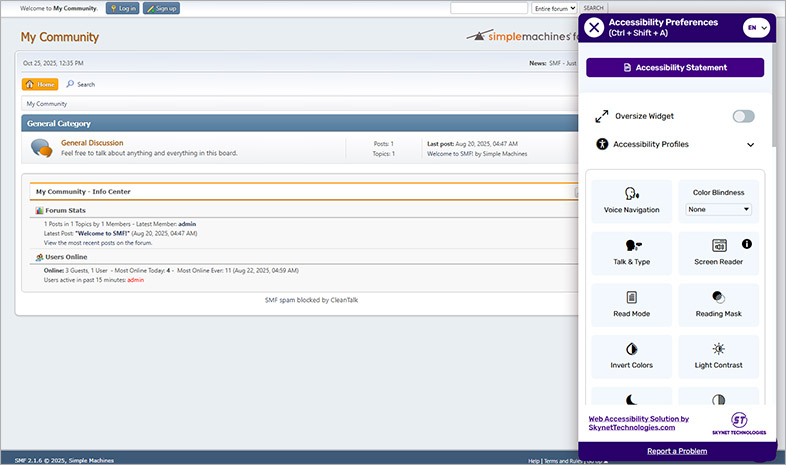The image size is (786, 465).
Task: Enable Read Mode
Action: pos(632,305)
